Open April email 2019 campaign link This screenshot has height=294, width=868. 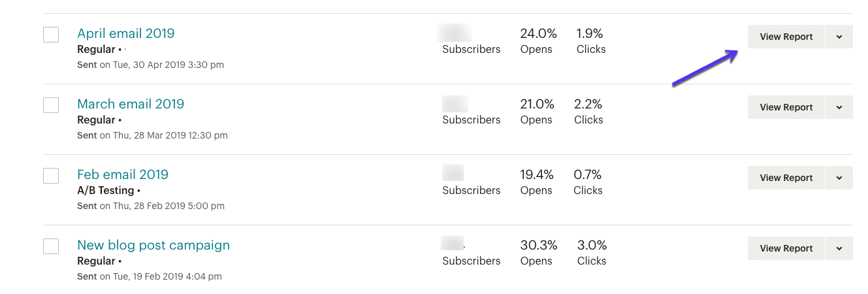coord(126,33)
